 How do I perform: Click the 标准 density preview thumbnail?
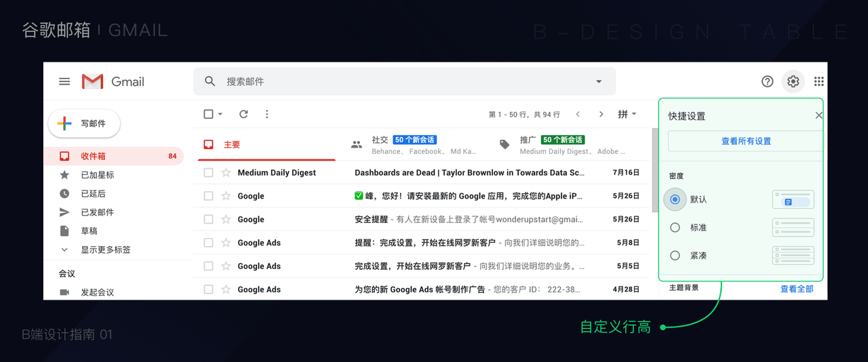(793, 228)
